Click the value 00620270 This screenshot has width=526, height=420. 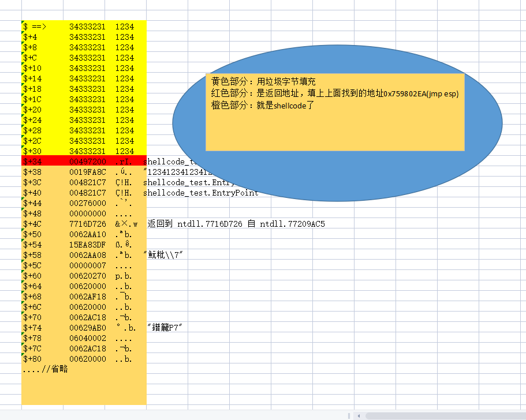point(88,276)
